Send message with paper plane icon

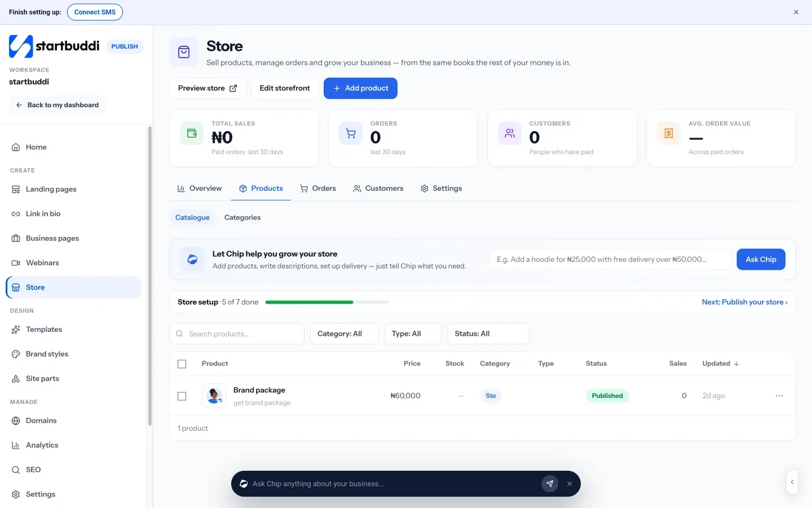click(550, 484)
